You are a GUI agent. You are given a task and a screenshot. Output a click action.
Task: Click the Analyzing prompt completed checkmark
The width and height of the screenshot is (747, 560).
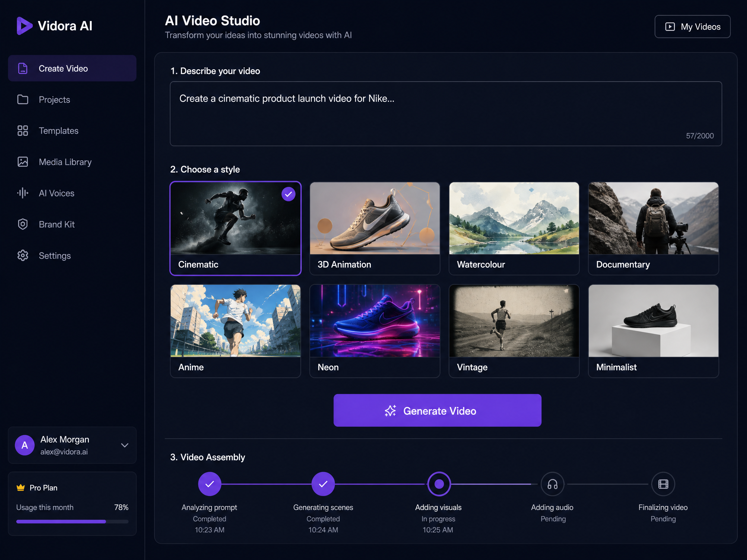click(x=210, y=484)
